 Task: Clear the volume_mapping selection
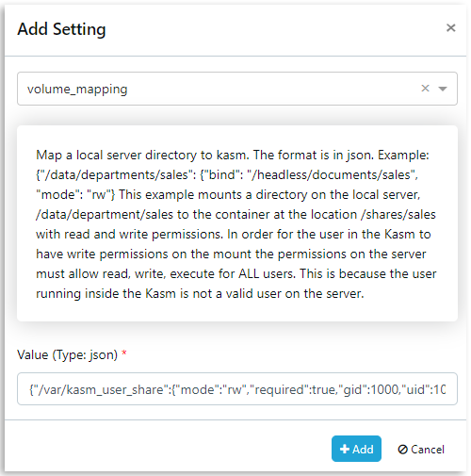point(425,89)
